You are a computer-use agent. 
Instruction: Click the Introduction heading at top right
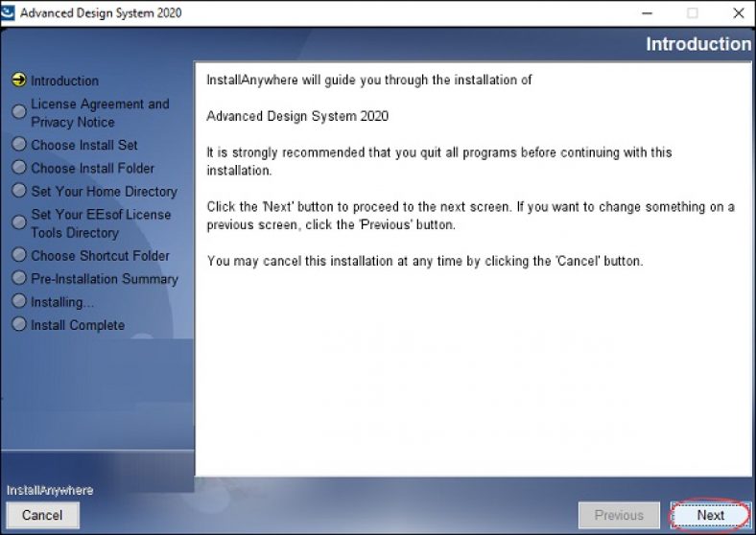tap(698, 44)
